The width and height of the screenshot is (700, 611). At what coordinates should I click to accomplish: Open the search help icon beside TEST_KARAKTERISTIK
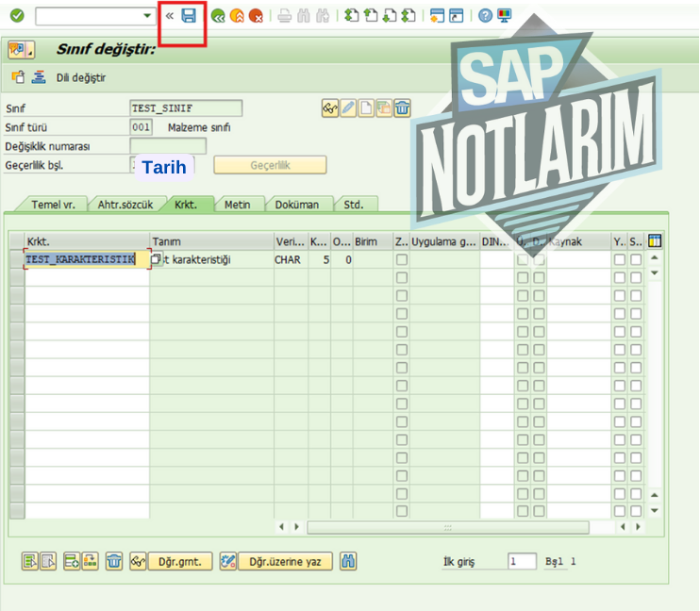(x=156, y=259)
